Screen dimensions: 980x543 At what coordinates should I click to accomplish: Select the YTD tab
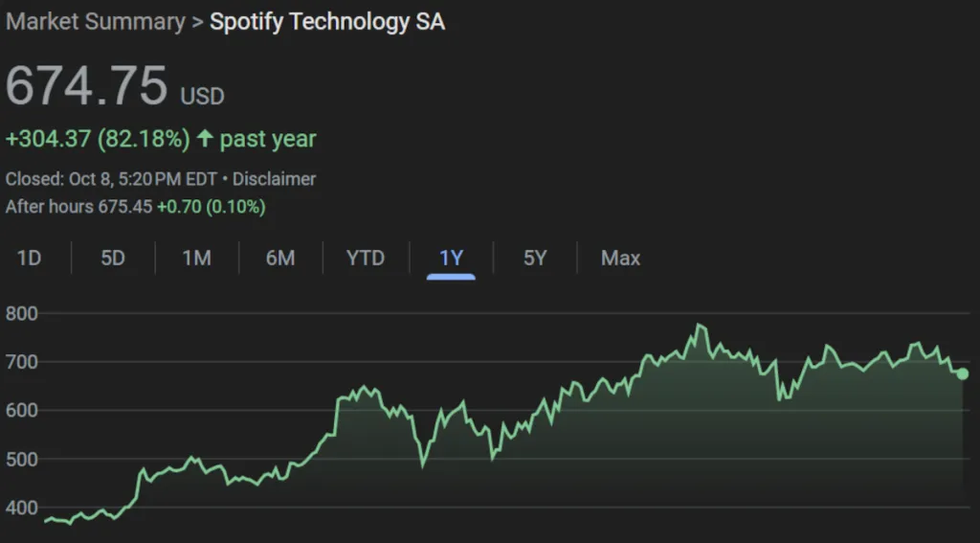pyautogui.click(x=365, y=258)
